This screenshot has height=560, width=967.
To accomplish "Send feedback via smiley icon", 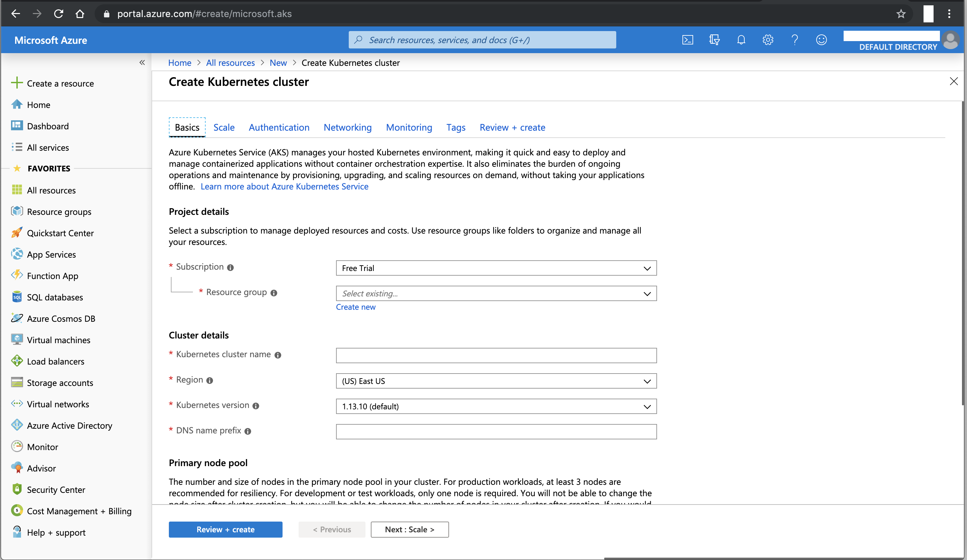I will point(821,39).
